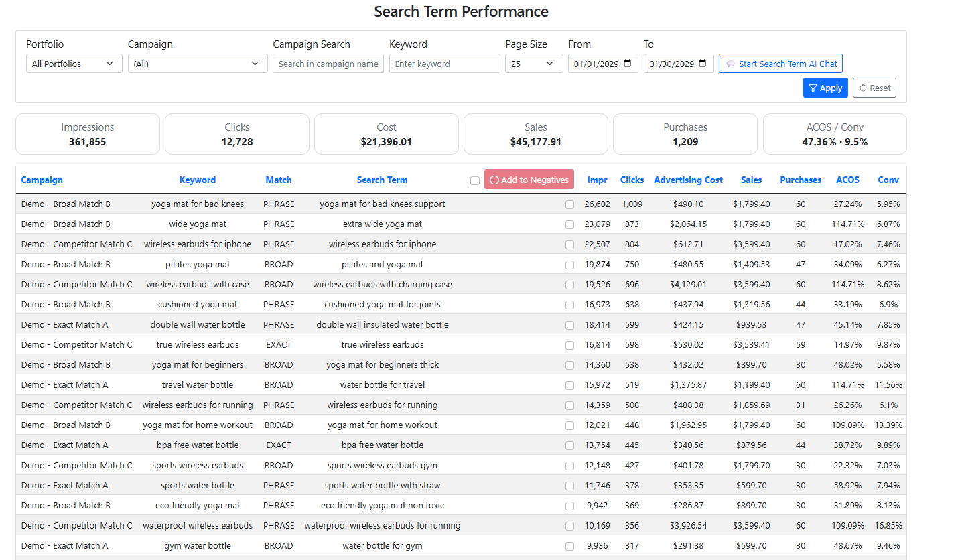
Task: Apply the filters with the Apply button
Action: 825,88
